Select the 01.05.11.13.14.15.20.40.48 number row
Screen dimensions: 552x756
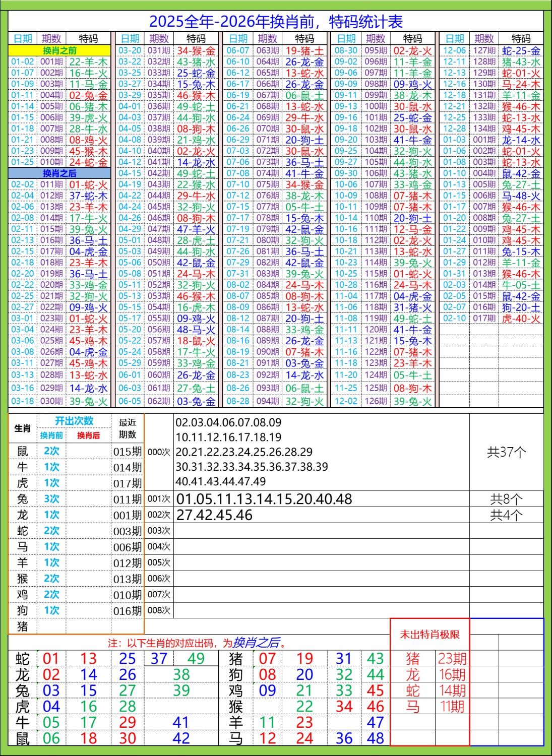coord(264,499)
